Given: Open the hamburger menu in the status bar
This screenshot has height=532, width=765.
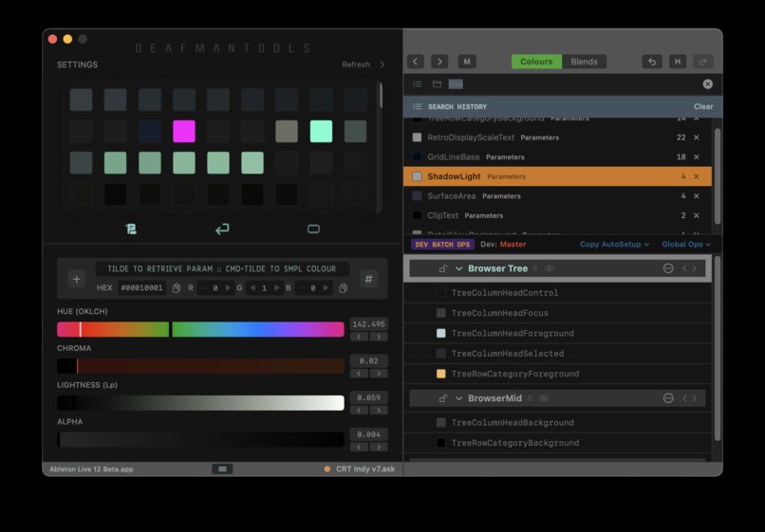Looking at the screenshot, I should pyautogui.click(x=222, y=469).
